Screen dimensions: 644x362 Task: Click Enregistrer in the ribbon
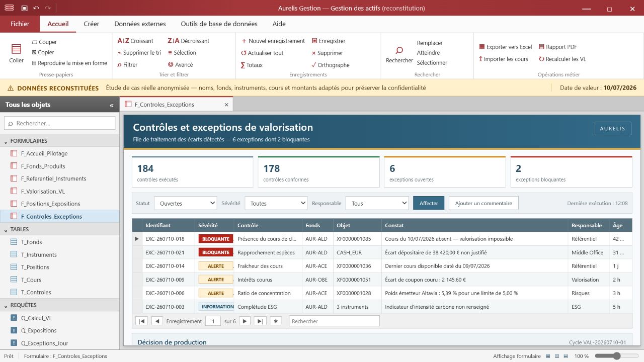(x=329, y=41)
